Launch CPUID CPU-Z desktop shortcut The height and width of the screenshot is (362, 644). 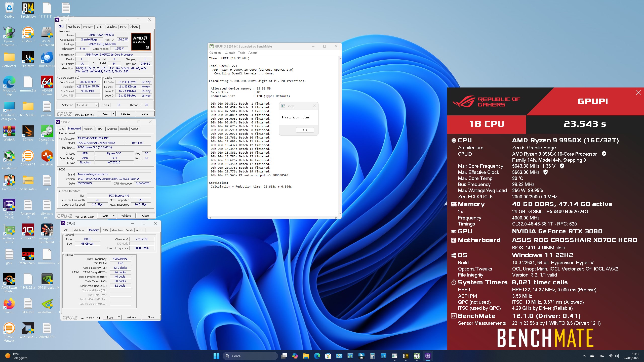click(x=9, y=209)
